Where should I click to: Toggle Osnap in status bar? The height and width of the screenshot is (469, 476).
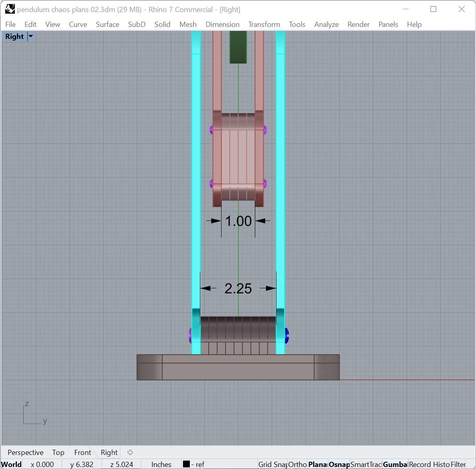pyautogui.click(x=339, y=464)
